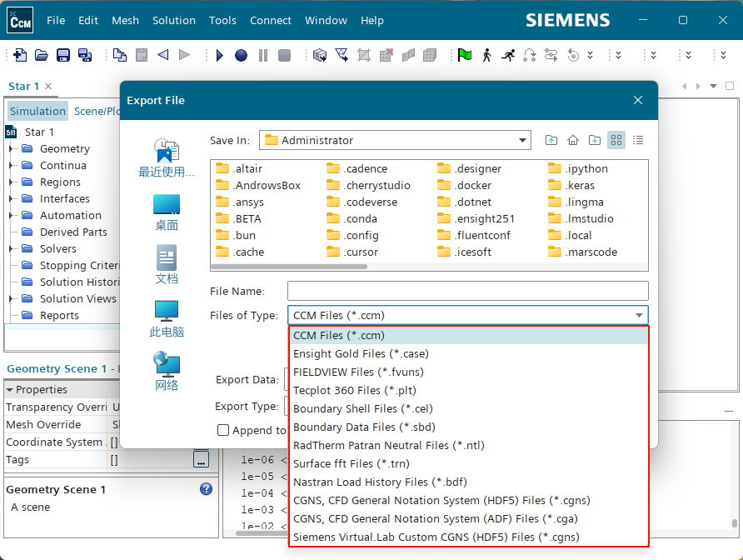Choose Tecplot 360 Files (*.plt) option
Viewport: 743px width, 560px height.
[x=355, y=390]
